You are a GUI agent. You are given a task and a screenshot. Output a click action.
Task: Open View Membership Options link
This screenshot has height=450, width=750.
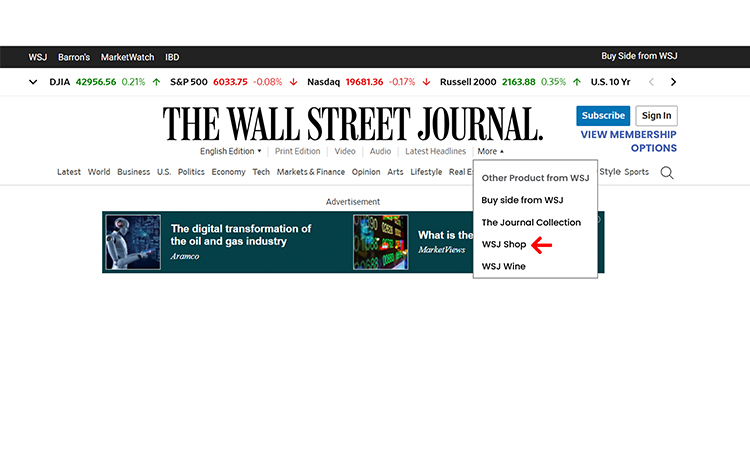[x=629, y=141]
